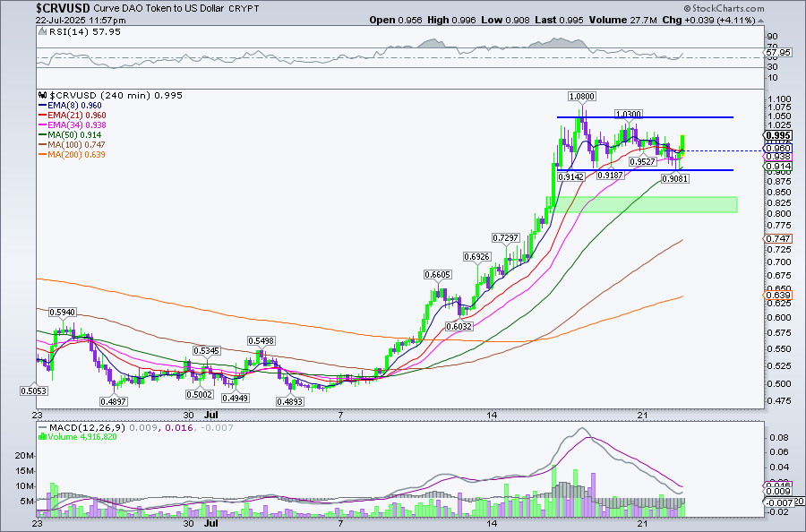Image resolution: width=806 pixels, height=532 pixels.
Task: Click the EMA(34) 0.938 legend entry
Action: point(73,124)
